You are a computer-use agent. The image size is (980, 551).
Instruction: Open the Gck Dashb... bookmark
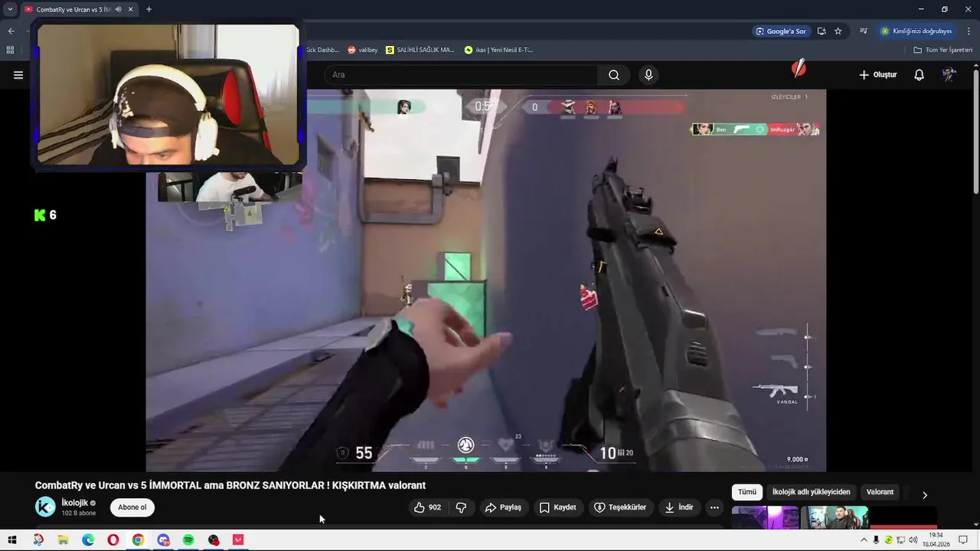(x=322, y=50)
